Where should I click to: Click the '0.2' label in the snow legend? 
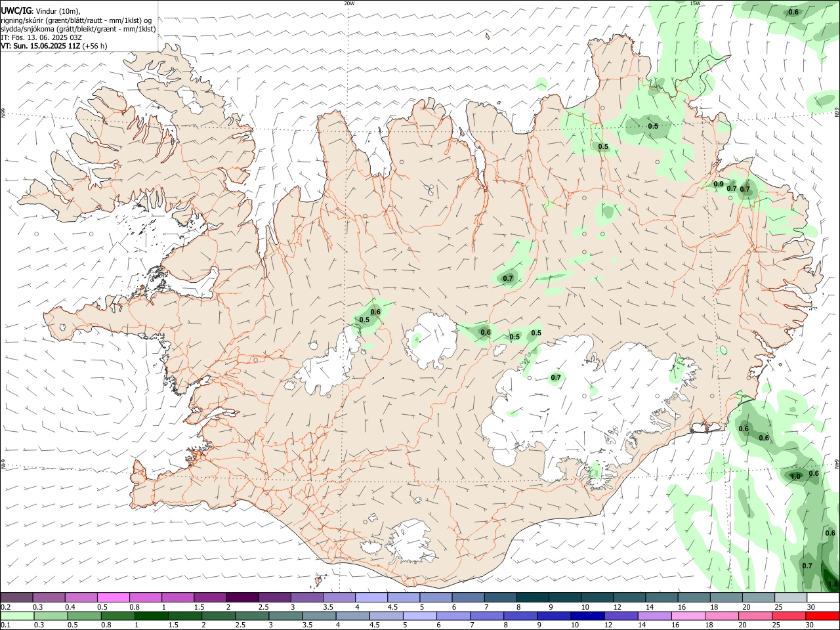[x=5, y=607]
